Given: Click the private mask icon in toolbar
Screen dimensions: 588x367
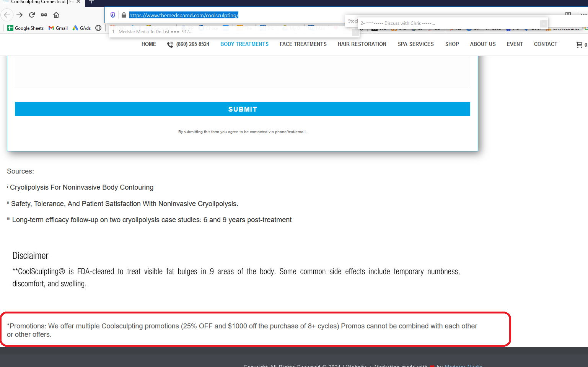Looking at the screenshot, I should [x=44, y=15].
